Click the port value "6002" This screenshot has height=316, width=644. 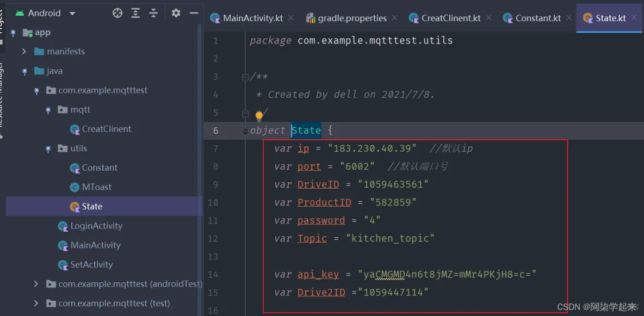coord(357,166)
